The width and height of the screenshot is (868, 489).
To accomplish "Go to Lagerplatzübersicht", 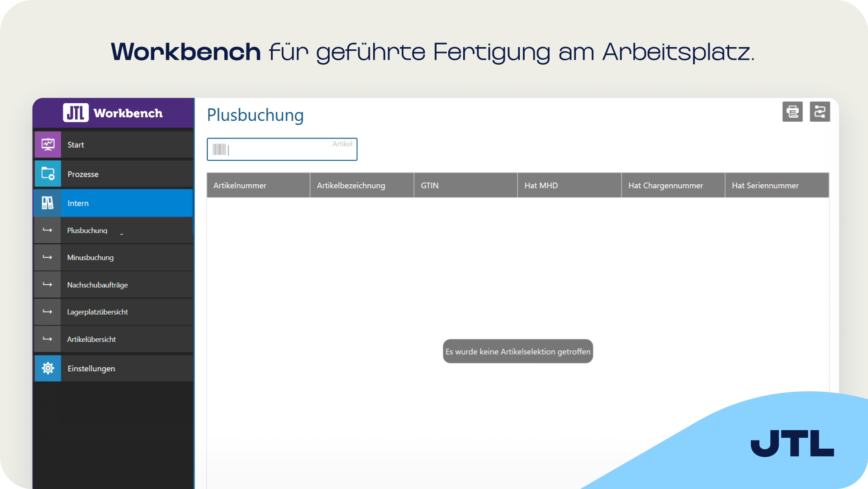I will click(114, 312).
